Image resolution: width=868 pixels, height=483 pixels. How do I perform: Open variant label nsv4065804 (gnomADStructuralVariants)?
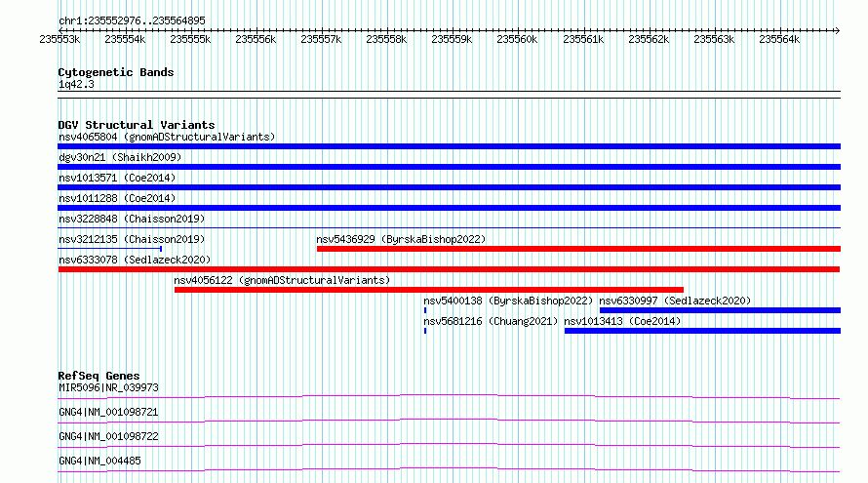(x=167, y=137)
